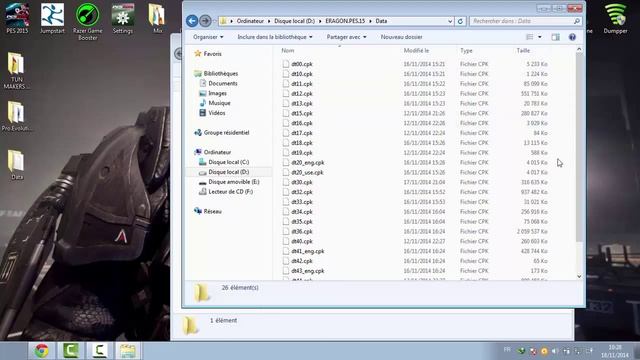Select the Data folder on desktop
This screenshot has width=640, height=360.
coord(17,165)
